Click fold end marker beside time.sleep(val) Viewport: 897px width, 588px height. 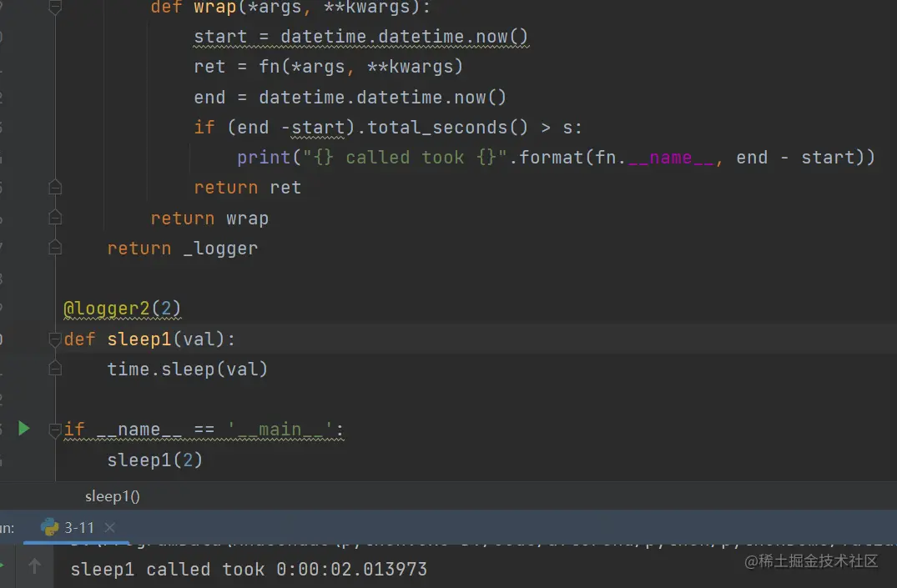point(55,369)
